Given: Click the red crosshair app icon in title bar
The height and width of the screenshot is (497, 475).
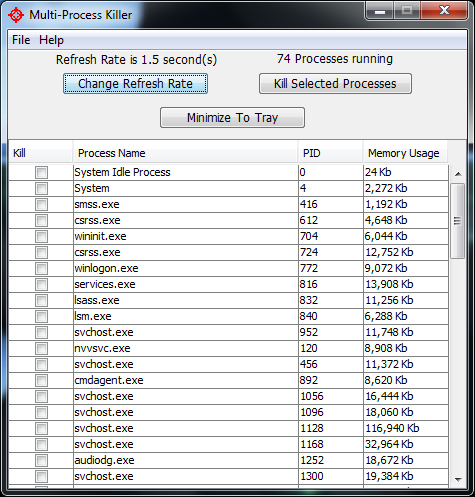Looking at the screenshot, I should 16,15.
